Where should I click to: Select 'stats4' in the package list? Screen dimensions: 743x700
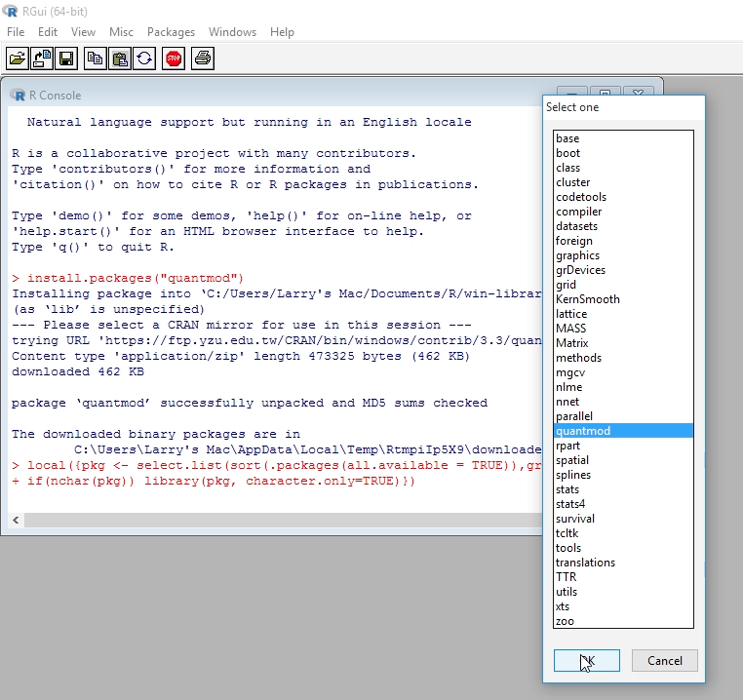point(623,504)
